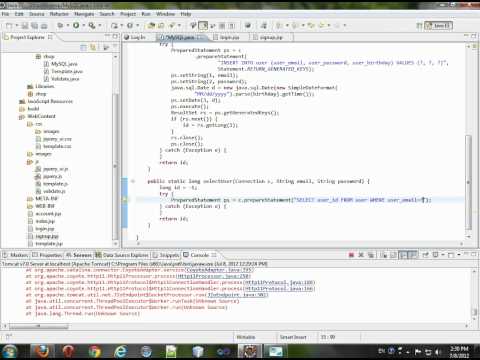The width and height of the screenshot is (480, 360).
Task: Collapse the WebContent folder
Action: tap(37, 116)
